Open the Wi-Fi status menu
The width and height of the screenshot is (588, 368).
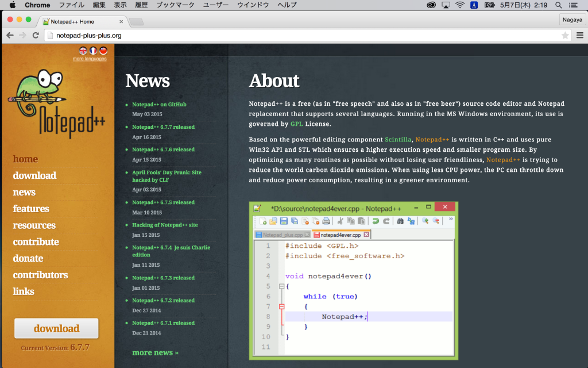click(460, 5)
